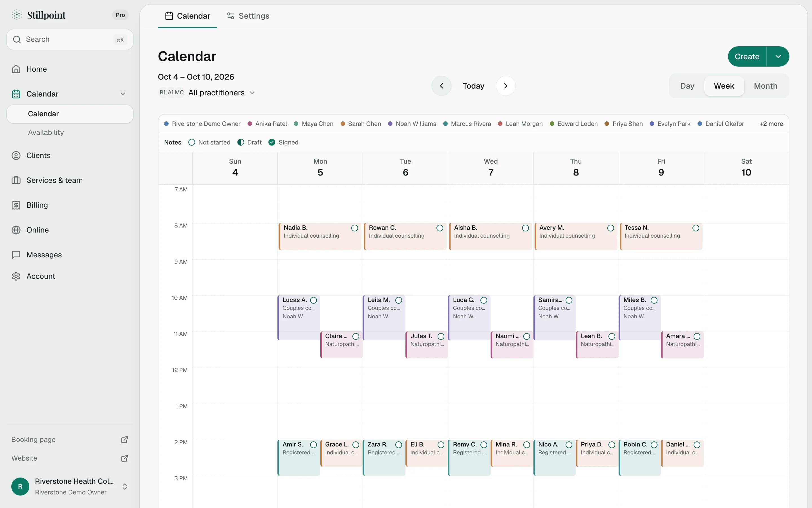Toggle note status circle on Rowan C. appointment
Image resolution: width=812 pixels, height=508 pixels.
440,228
